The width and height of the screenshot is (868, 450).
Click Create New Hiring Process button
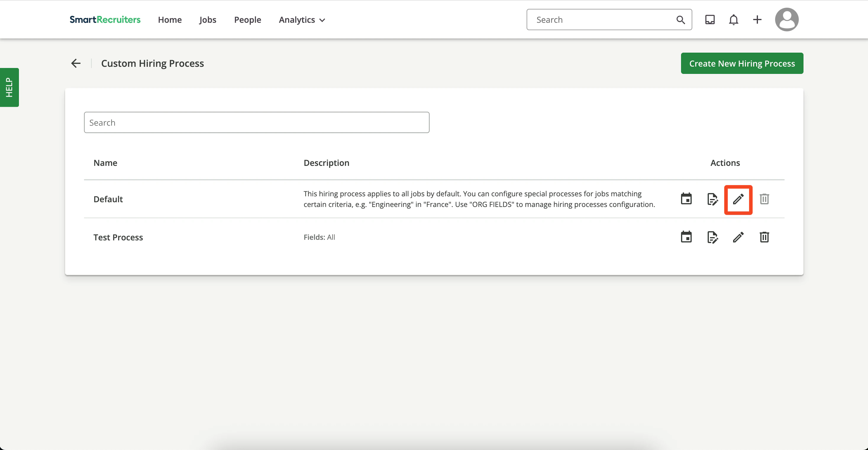click(x=742, y=63)
